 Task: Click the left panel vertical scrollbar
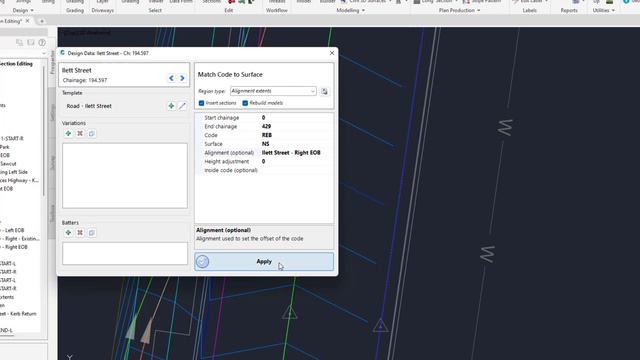click(43, 131)
